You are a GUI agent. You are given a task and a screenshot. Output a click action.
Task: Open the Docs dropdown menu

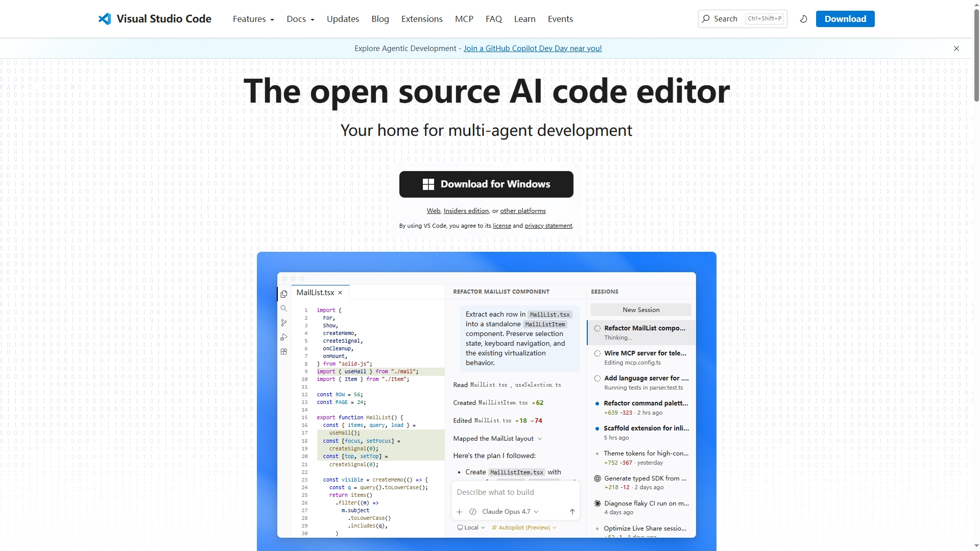click(300, 19)
